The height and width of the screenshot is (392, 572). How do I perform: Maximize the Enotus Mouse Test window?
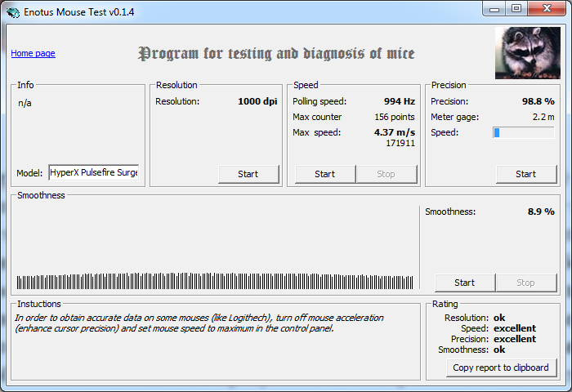click(x=516, y=9)
